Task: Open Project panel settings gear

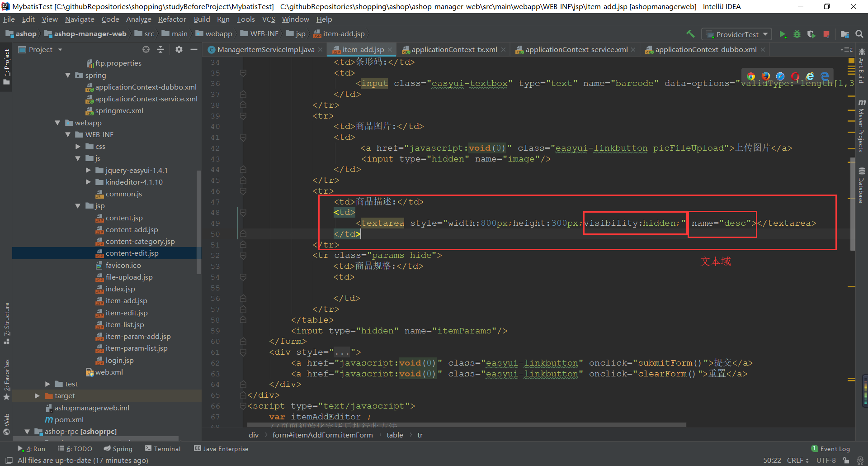Action: tap(179, 49)
